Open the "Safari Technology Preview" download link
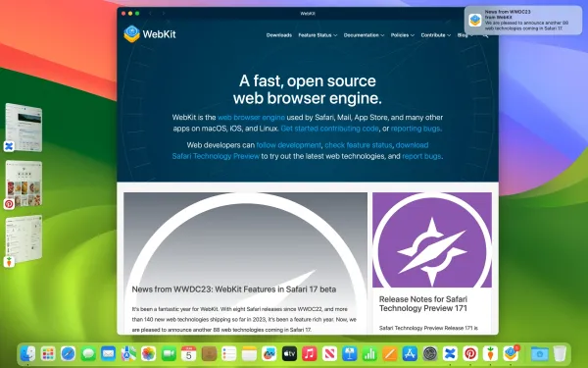Image resolution: width=588 pixels, height=368 pixels. 216,156
